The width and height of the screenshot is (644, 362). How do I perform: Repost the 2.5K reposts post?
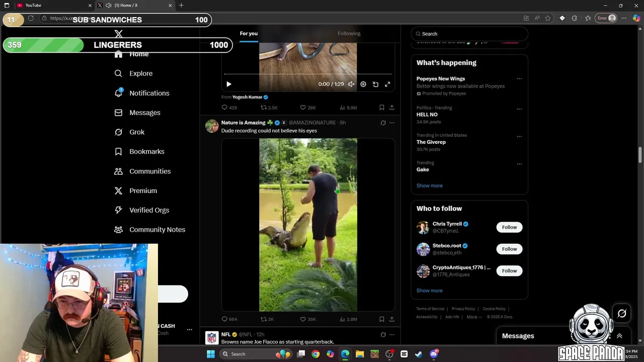(x=269, y=108)
